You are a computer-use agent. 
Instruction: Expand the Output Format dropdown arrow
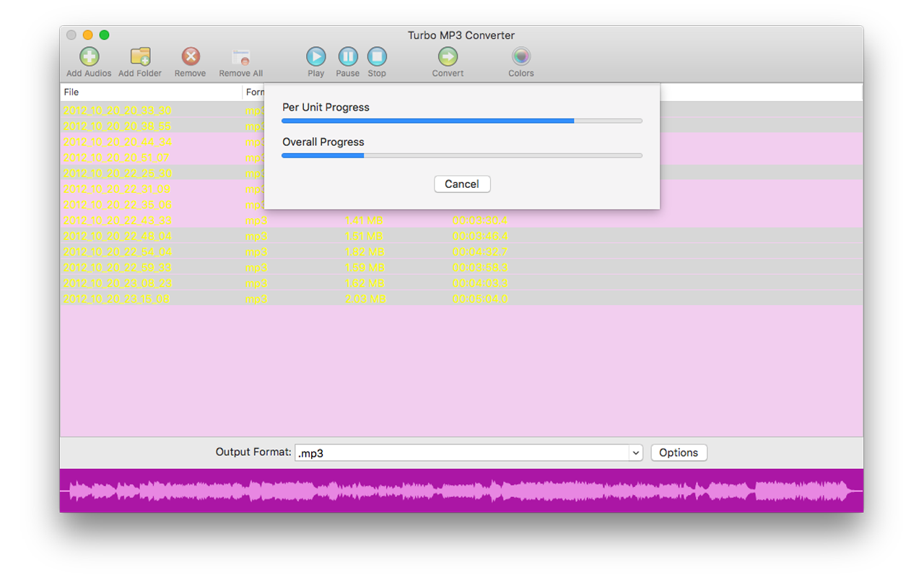635,452
